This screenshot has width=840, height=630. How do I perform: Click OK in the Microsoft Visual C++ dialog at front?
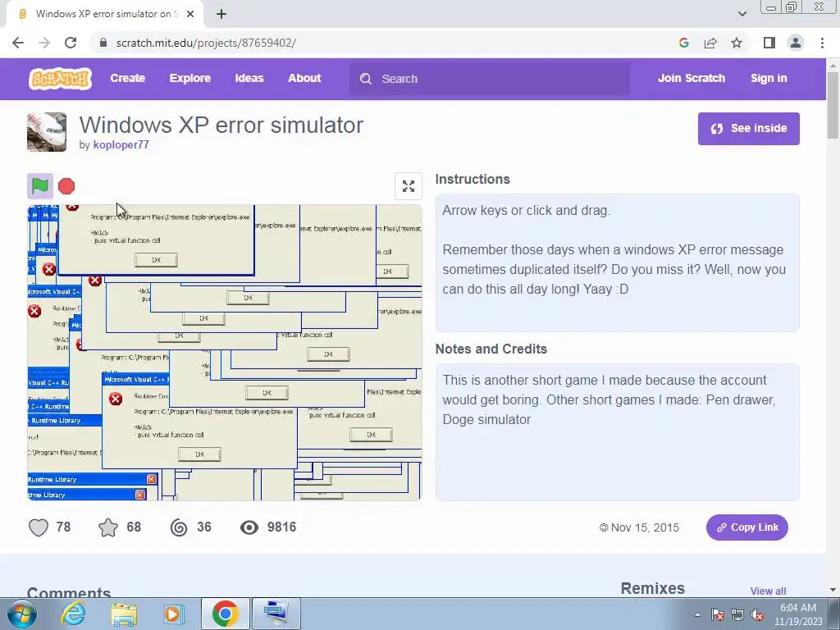tap(199, 454)
